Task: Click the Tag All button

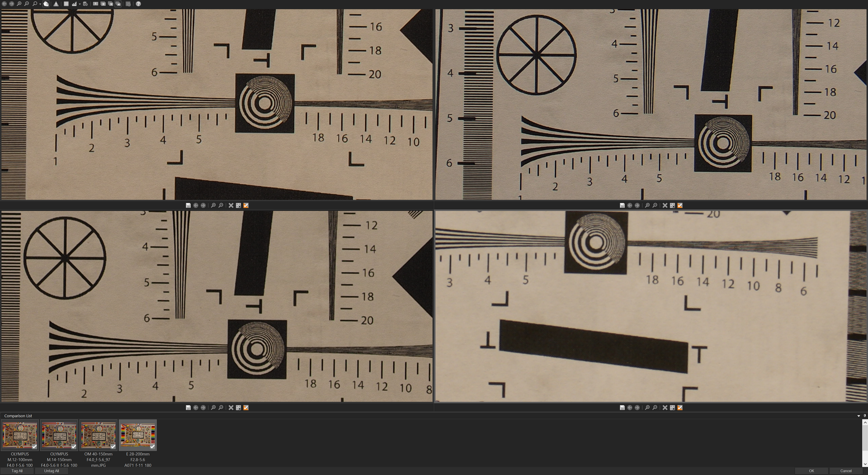Action: click(17, 471)
